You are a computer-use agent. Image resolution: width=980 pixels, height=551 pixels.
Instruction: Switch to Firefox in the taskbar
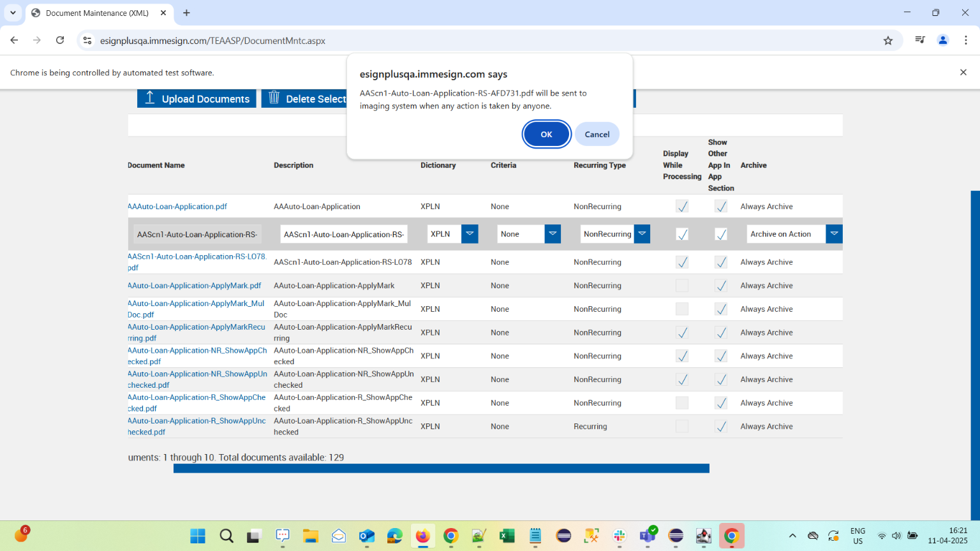tap(422, 536)
